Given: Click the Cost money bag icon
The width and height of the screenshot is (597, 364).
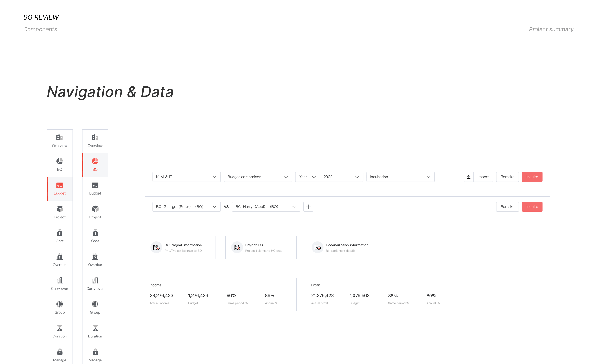Looking at the screenshot, I should [60, 233].
